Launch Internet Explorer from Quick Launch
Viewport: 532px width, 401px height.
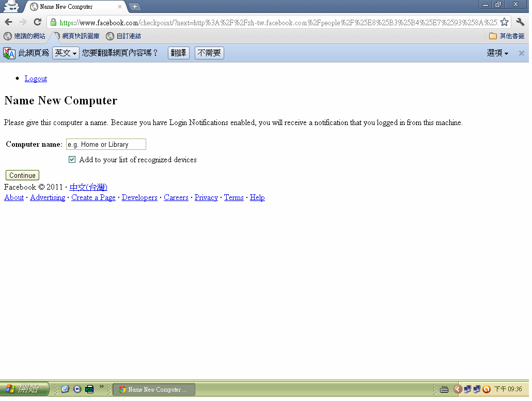tap(65, 389)
